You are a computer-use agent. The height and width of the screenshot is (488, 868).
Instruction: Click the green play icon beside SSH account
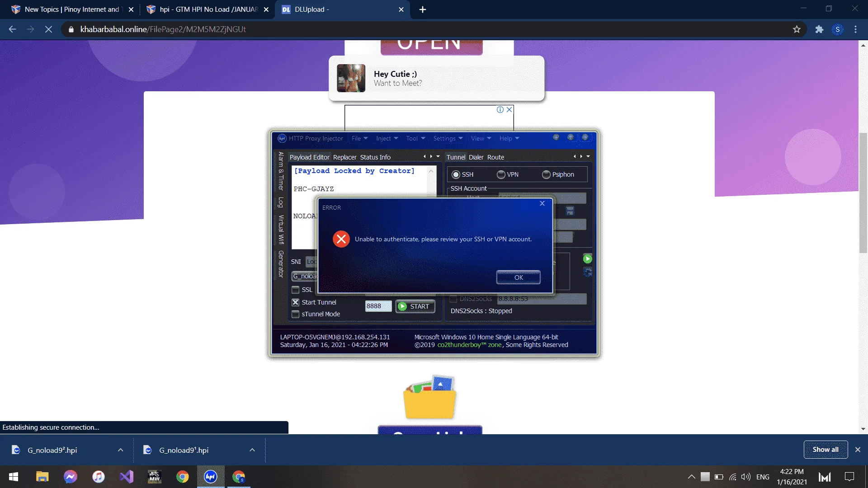[x=587, y=259]
